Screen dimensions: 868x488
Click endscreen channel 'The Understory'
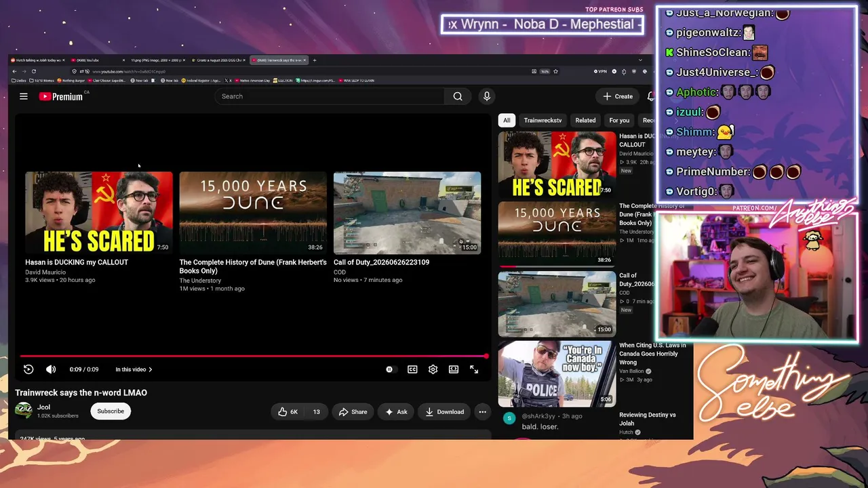[200, 281]
